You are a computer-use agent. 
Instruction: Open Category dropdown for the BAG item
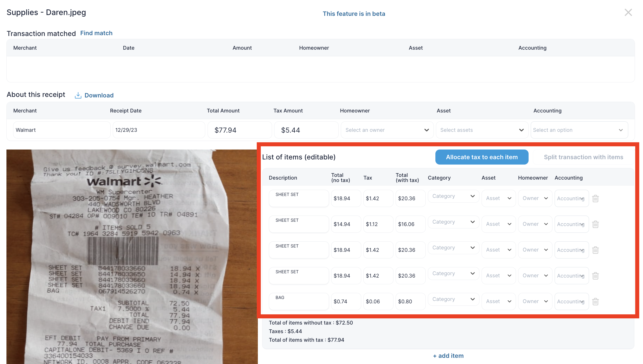453,299
